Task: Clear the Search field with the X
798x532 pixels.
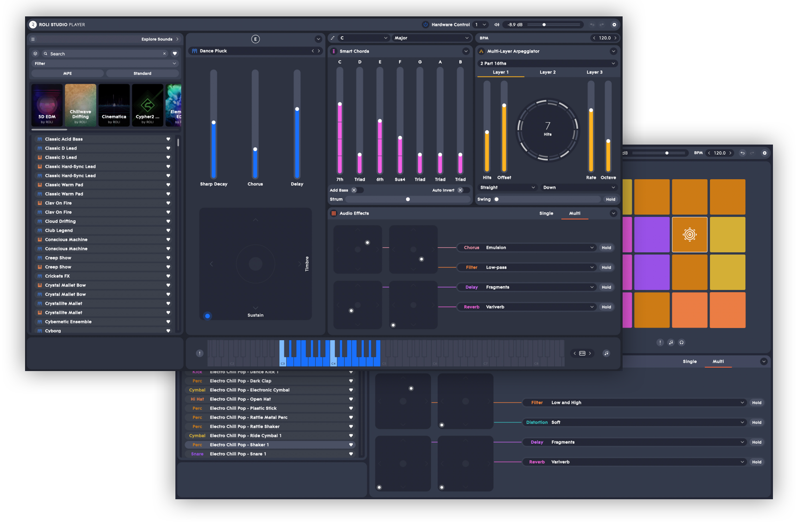Action: pos(164,53)
